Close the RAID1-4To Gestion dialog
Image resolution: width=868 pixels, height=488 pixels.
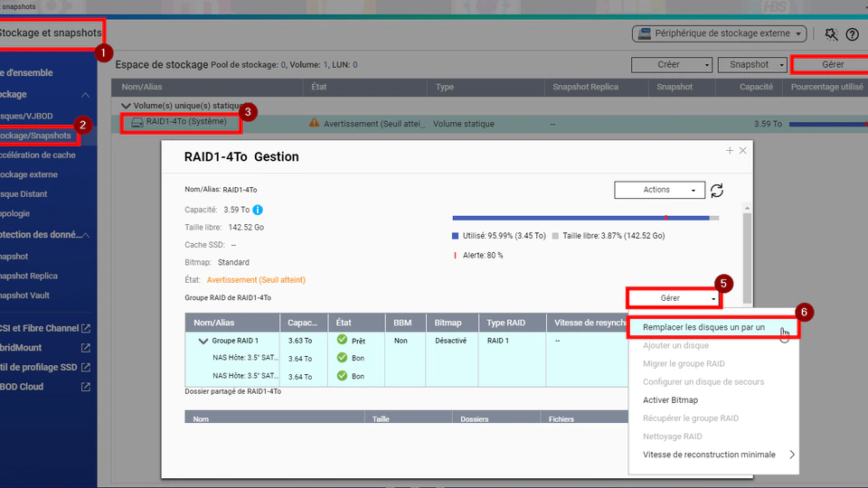[x=743, y=151]
